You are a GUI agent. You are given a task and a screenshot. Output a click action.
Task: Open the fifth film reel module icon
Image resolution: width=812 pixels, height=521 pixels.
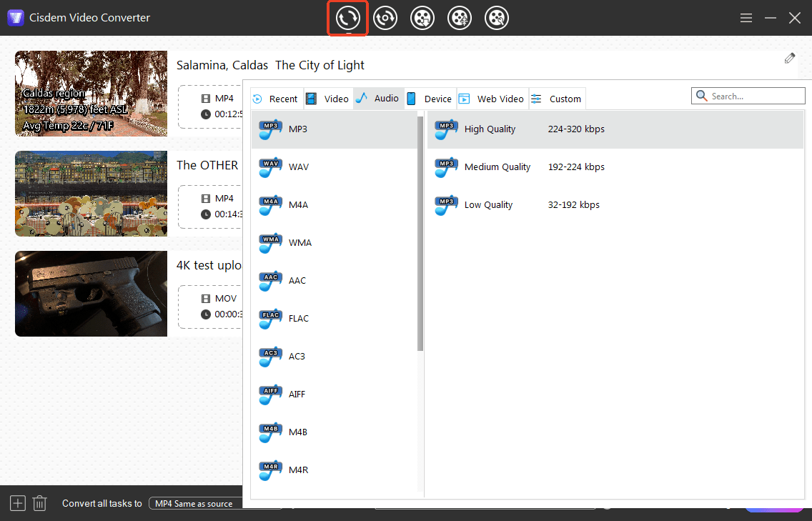[497, 18]
